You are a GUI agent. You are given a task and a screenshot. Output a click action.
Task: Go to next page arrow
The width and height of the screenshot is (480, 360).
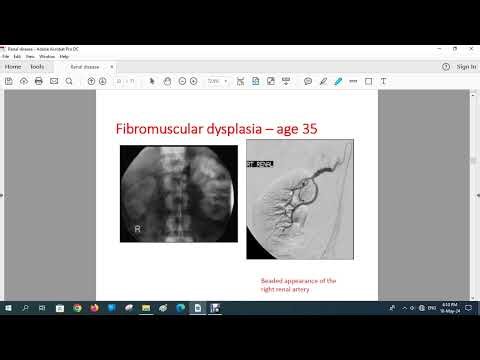tap(103, 81)
